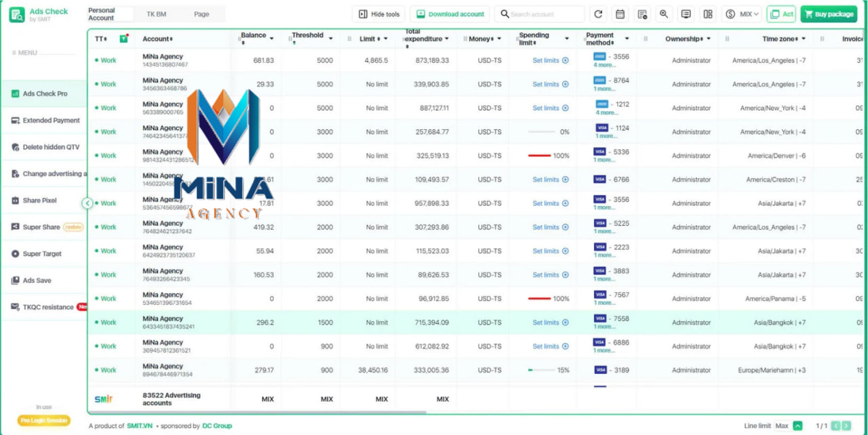Click the Super Target sidebar icon

point(16,254)
